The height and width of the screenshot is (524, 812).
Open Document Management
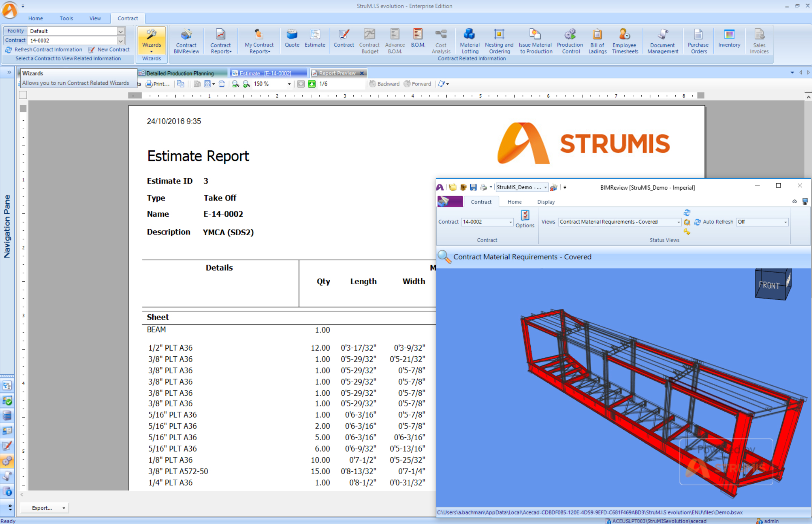coord(662,41)
